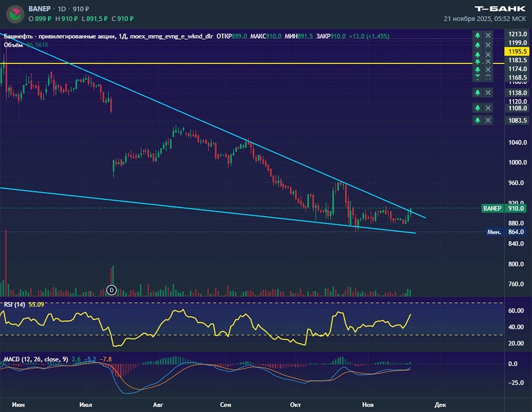Click the Июн month label on time axis
Image resolution: width=532 pixels, height=412 pixels.
pos(18,405)
